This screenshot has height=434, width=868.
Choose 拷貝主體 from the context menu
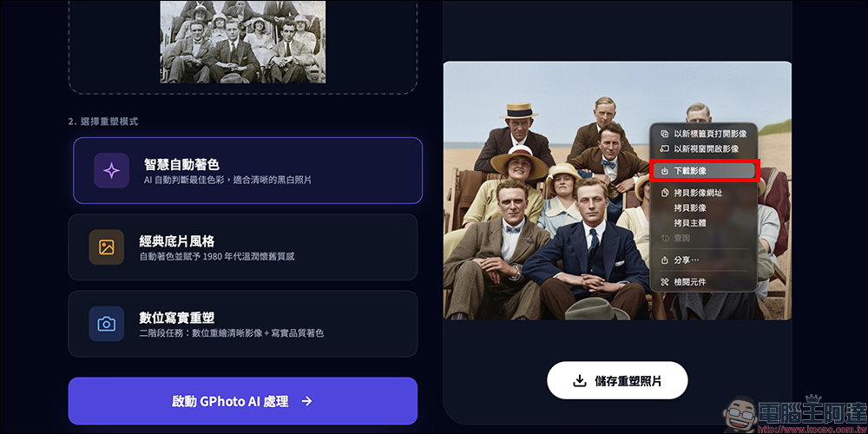[690, 222]
